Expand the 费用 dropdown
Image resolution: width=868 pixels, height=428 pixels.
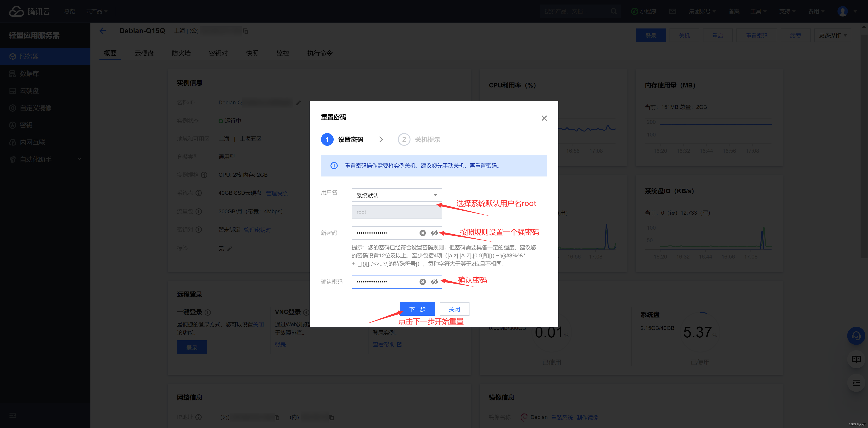coord(816,11)
